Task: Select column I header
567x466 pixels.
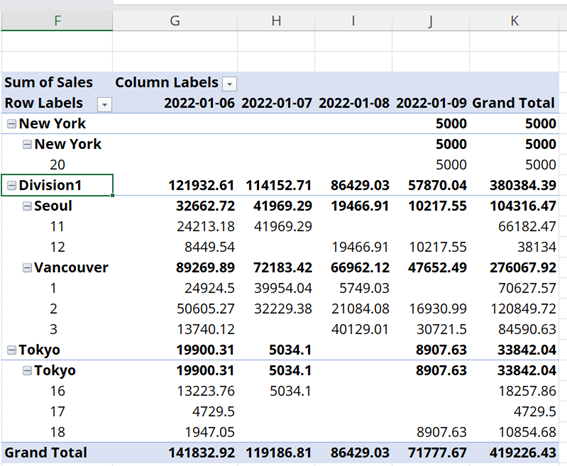Action: pos(353,21)
